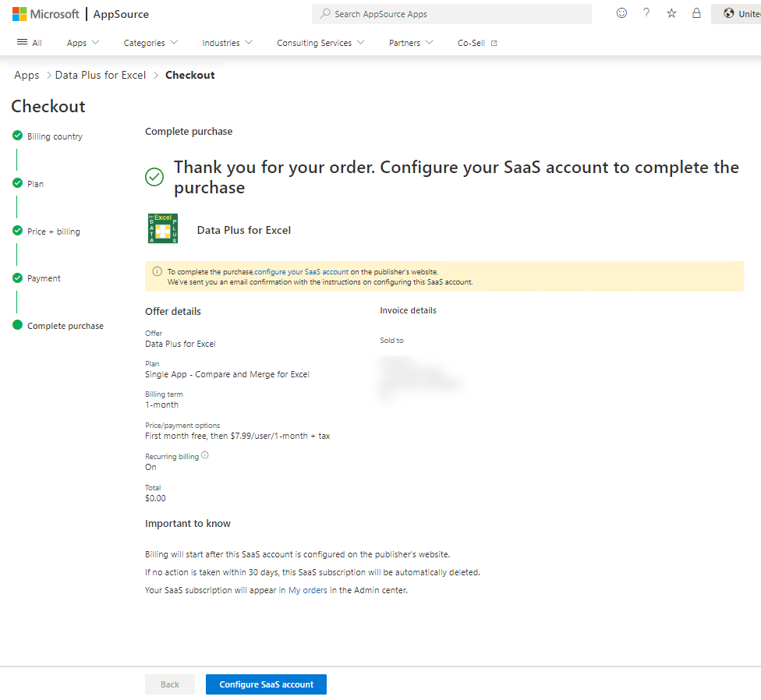Expand the Industries dropdown

pyautogui.click(x=227, y=43)
